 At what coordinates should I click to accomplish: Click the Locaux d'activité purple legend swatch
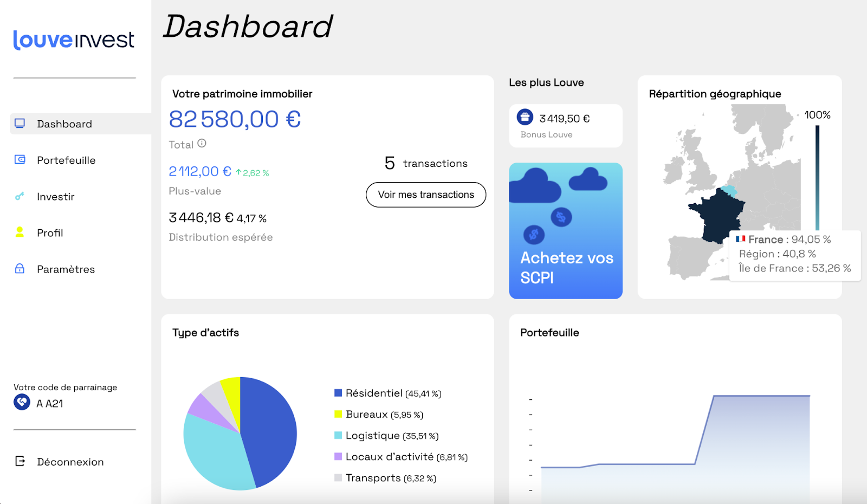coord(338,456)
